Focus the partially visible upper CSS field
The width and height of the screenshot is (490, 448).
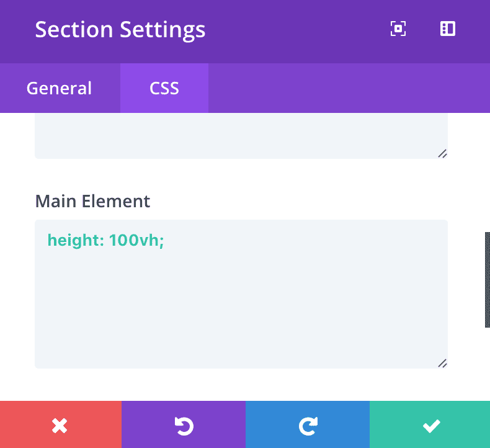(241, 135)
